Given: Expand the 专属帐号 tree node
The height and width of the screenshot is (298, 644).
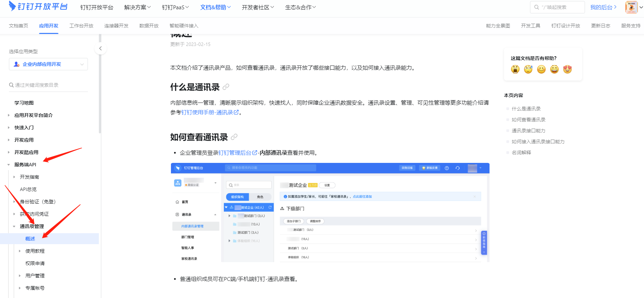Looking at the screenshot, I should coord(20,288).
